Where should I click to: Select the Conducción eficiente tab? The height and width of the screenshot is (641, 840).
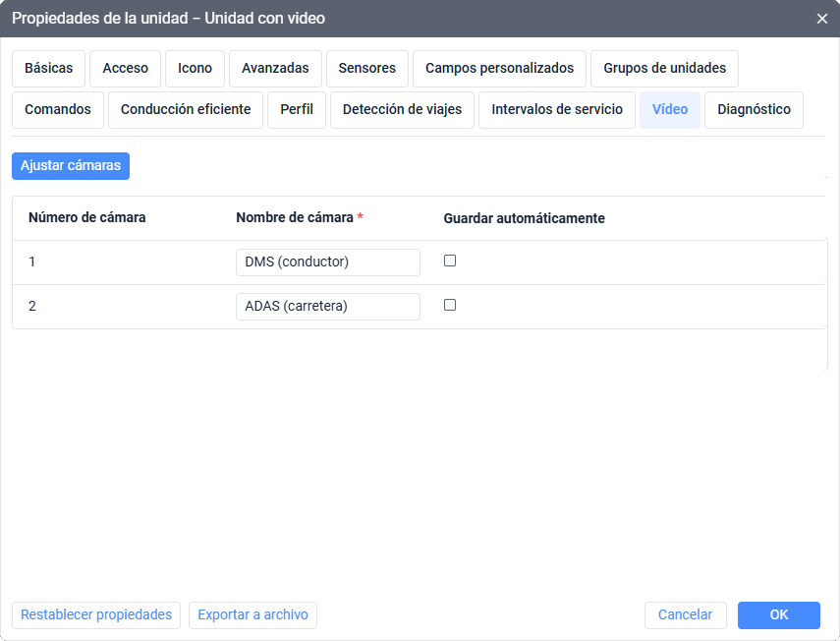pos(186,110)
